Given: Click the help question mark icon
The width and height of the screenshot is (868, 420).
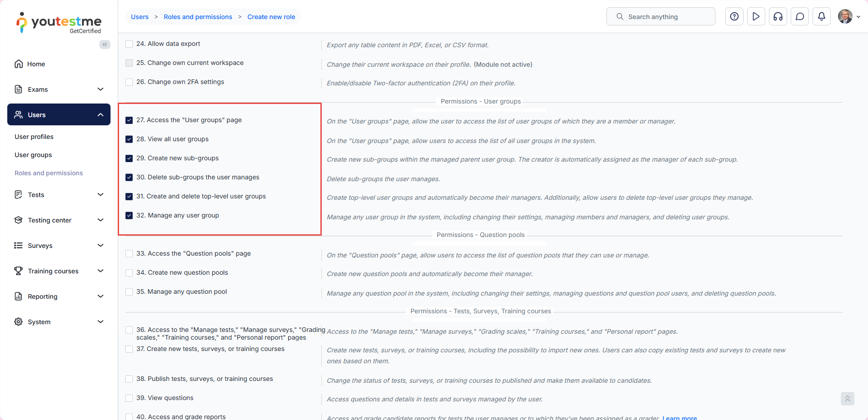Looking at the screenshot, I should 734,17.
